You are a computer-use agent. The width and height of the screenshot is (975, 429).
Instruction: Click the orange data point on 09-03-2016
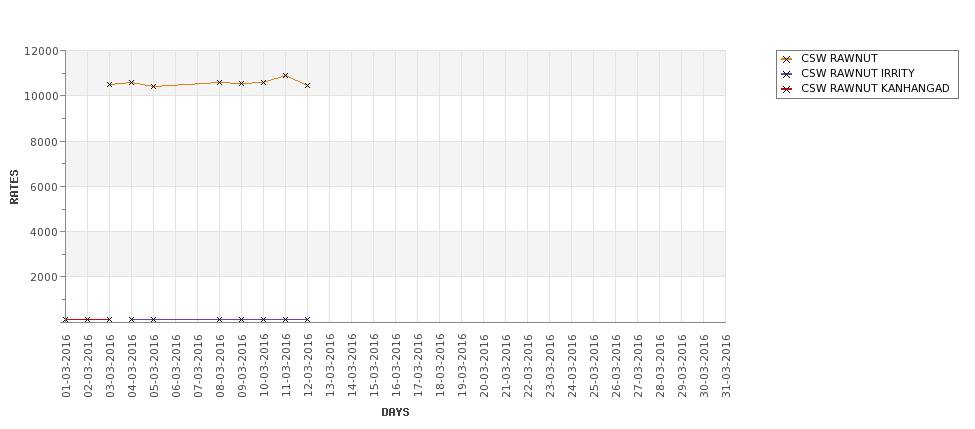click(x=241, y=83)
